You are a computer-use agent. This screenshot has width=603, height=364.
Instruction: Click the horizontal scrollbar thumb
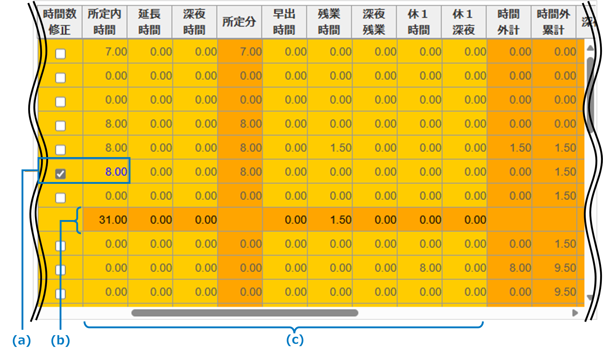point(244,313)
